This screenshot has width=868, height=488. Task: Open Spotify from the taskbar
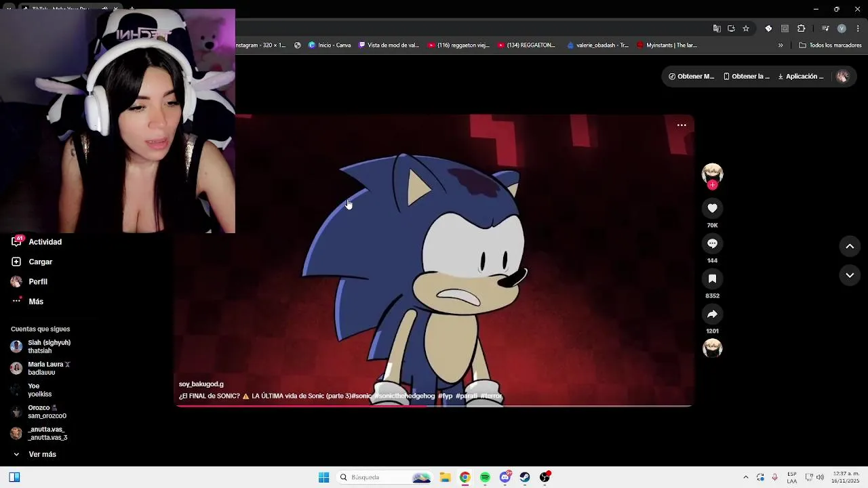[485, 477]
